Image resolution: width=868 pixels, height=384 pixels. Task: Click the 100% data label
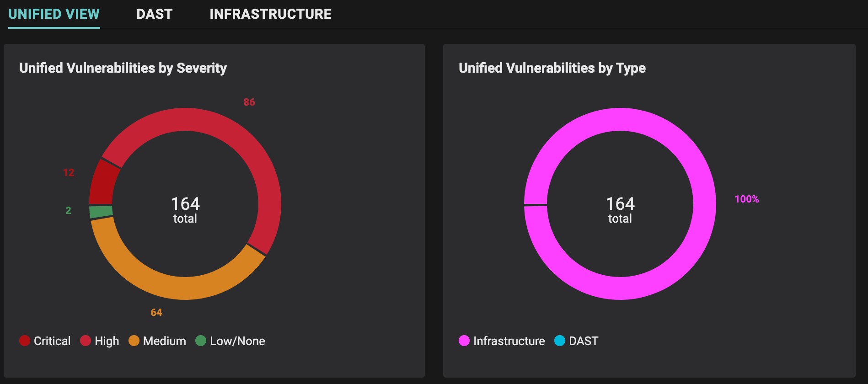pos(746,199)
